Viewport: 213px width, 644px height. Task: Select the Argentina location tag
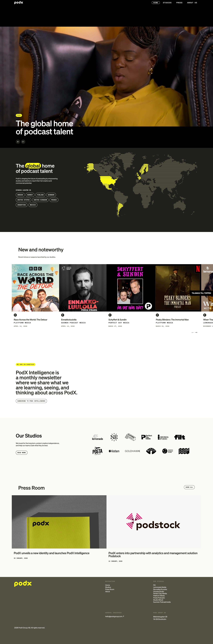tap(22, 205)
